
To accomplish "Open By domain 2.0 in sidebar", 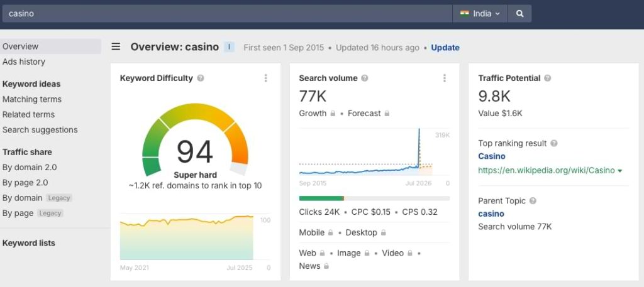I will click(30, 167).
